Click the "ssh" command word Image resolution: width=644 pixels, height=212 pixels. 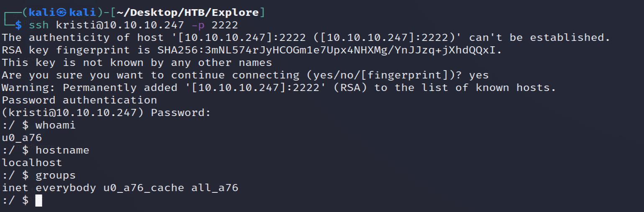(x=39, y=25)
